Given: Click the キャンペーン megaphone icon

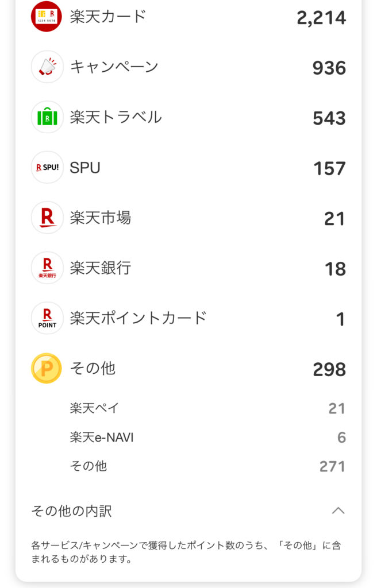Looking at the screenshot, I should pyautogui.click(x=47, y=67).
